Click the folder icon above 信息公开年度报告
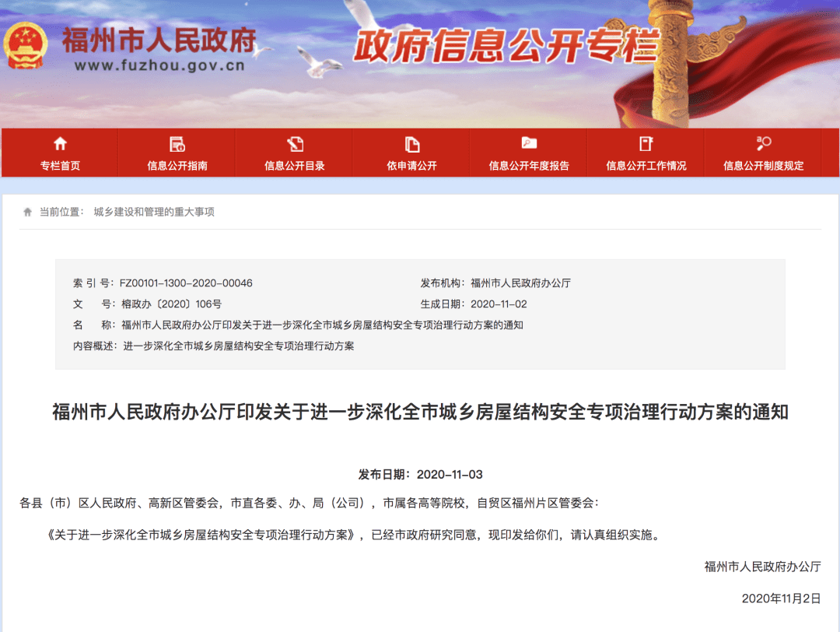Screen dimensions: 840x632 529,143
